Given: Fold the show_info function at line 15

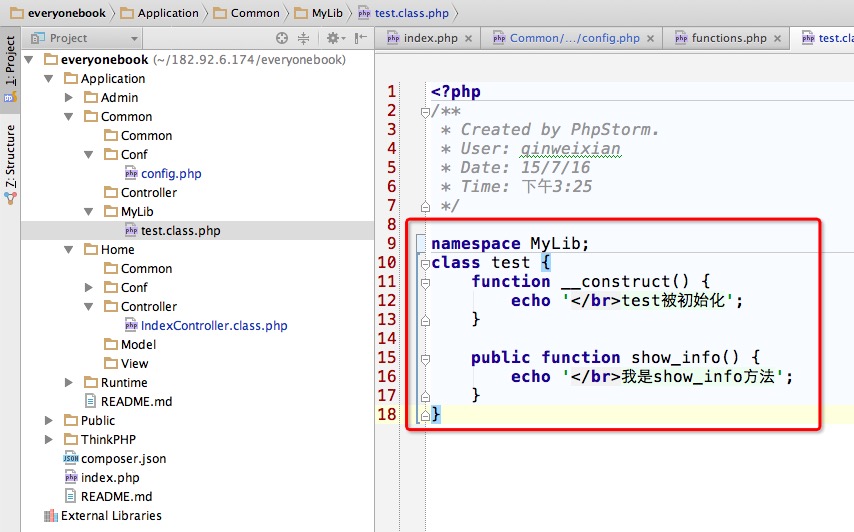Looking at the screenshot, I should [x=425, y=359].
